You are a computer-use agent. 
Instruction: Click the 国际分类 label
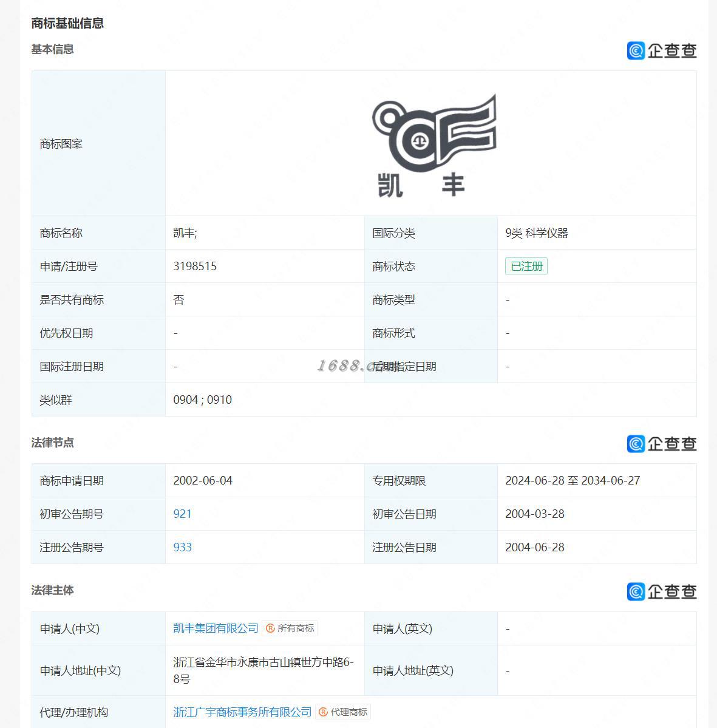point(393,233)
